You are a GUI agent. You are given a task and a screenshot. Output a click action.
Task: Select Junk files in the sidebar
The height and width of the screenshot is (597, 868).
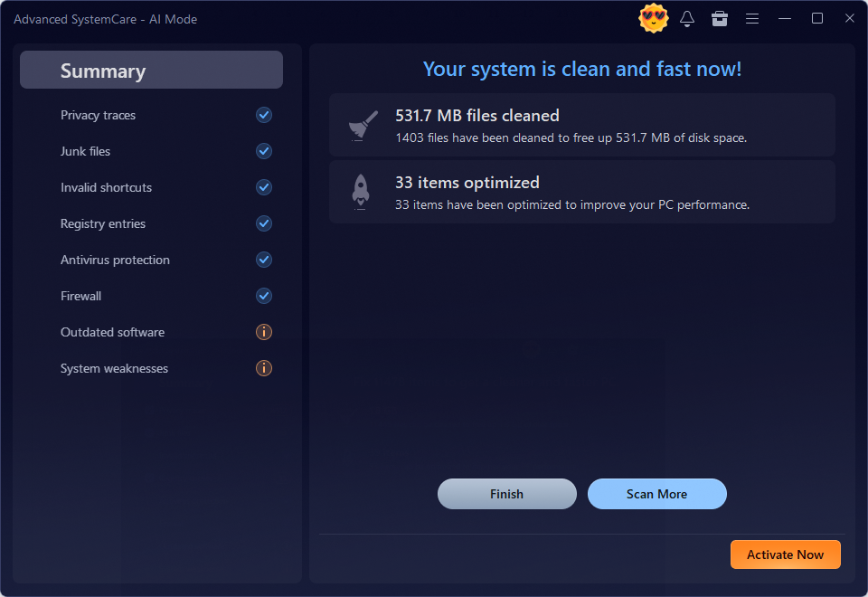(85, 151)
